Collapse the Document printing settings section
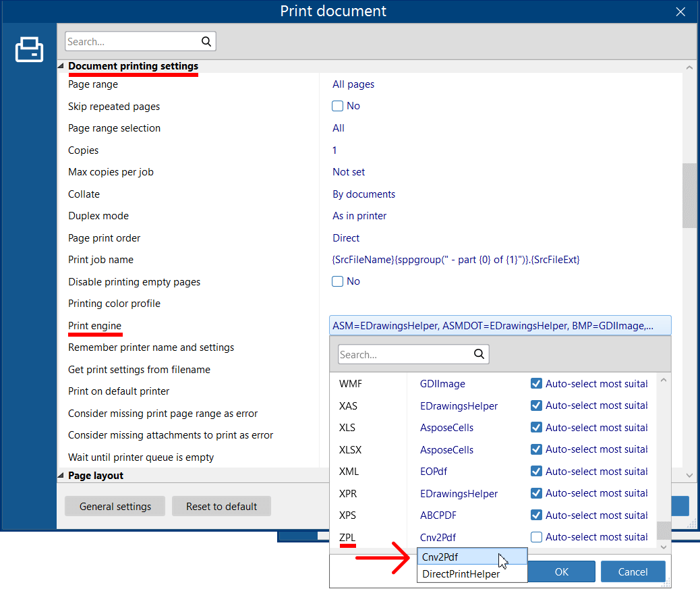The height and width of the screenshot is (589, 700). (x=60, y=66)
